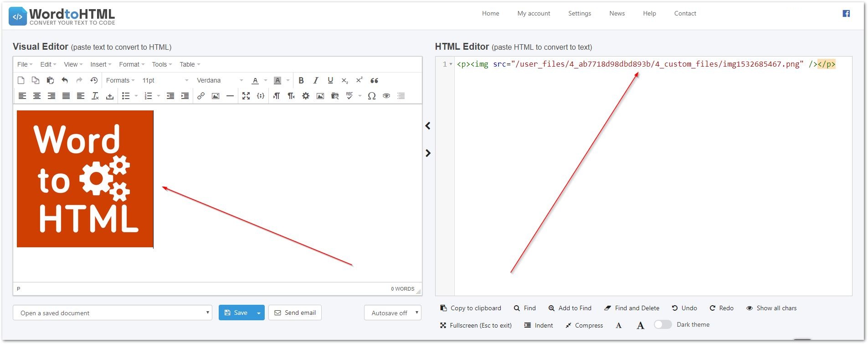Image resolution: width=868 pixels, height=344 pixels.
Task: Click the larger font A button
Action: pyautogui.click(x=640, y=325)
